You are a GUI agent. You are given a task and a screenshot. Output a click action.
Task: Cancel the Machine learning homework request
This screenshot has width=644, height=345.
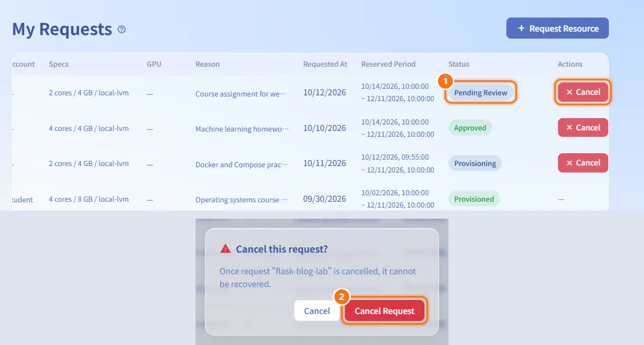coord(583,127)
